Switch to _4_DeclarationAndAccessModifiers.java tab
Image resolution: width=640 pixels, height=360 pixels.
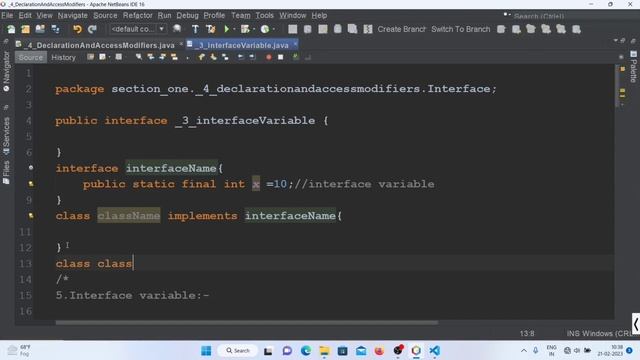click(98, 45)
